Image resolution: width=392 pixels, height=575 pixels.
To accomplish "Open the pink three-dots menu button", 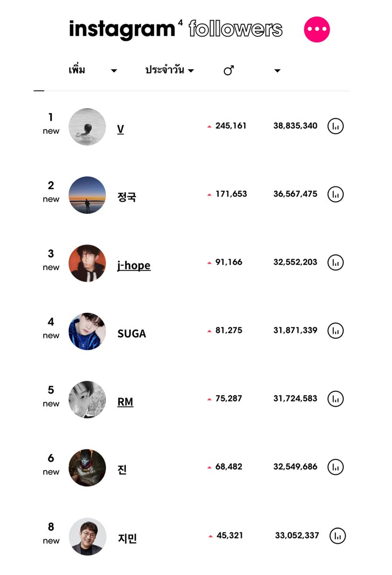I will (317, 29).
